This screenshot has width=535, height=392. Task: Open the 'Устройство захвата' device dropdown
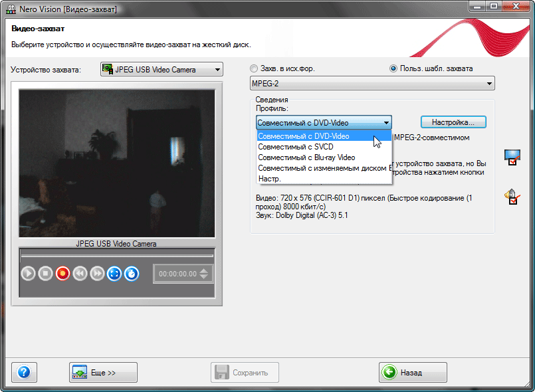(x=161, y=69)
